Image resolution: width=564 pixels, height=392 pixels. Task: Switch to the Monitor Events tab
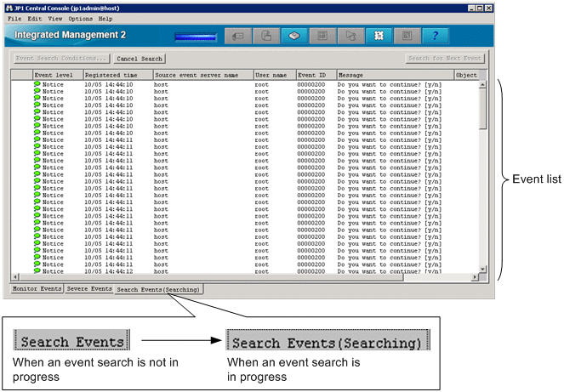click(x=37, y=289)
